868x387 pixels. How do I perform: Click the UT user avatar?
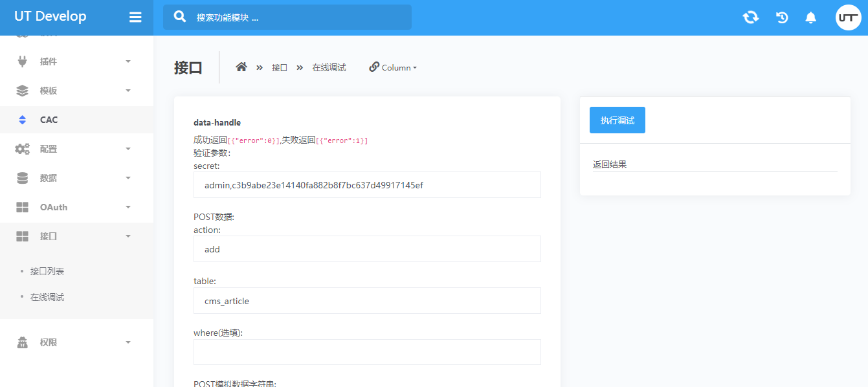(x=848, y=17)
